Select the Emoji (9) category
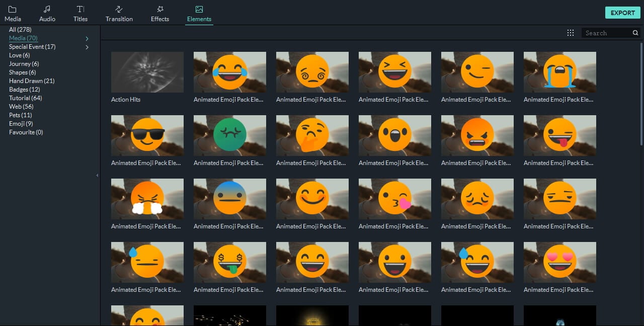The height and width of the screenshot is (326, 644). click(x=21, y=124)
